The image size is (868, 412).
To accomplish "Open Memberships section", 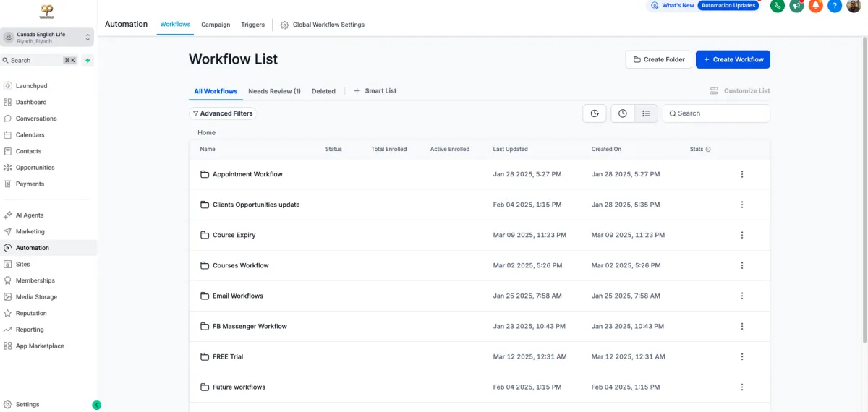I will [35, 280].
